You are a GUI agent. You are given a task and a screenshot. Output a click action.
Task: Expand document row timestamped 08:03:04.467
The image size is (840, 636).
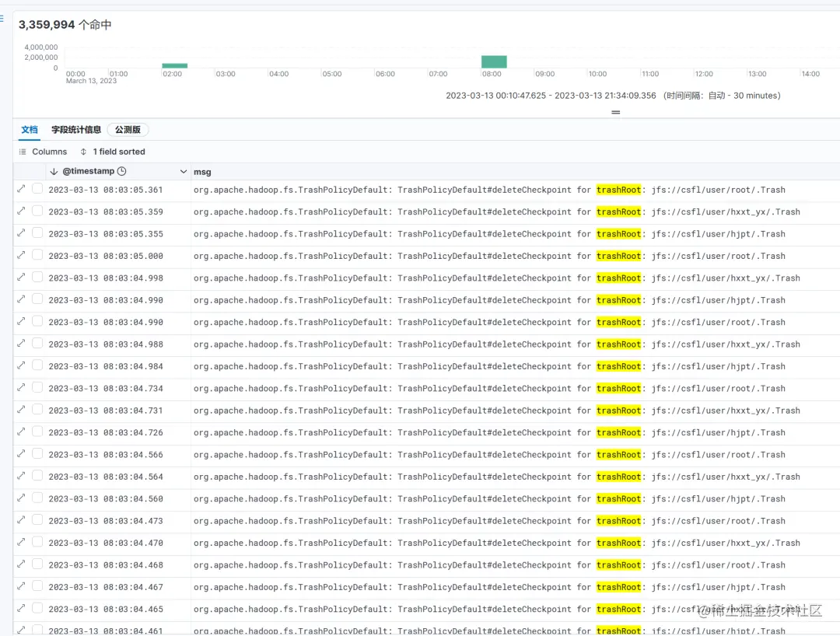coord(21,585)
